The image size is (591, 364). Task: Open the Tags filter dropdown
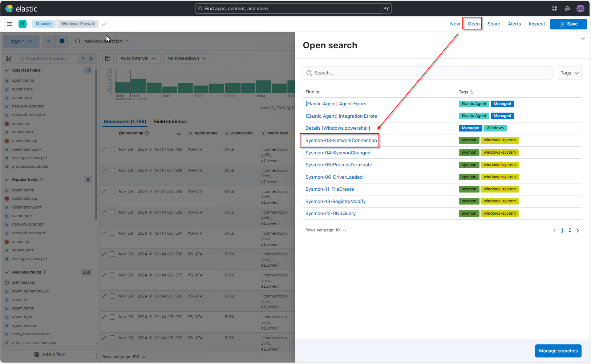[570, 73]
